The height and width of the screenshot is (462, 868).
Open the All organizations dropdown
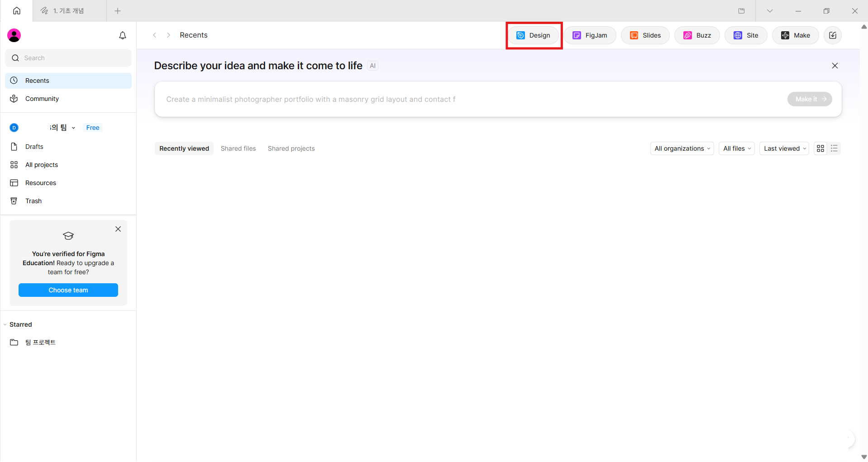point(682,148)
